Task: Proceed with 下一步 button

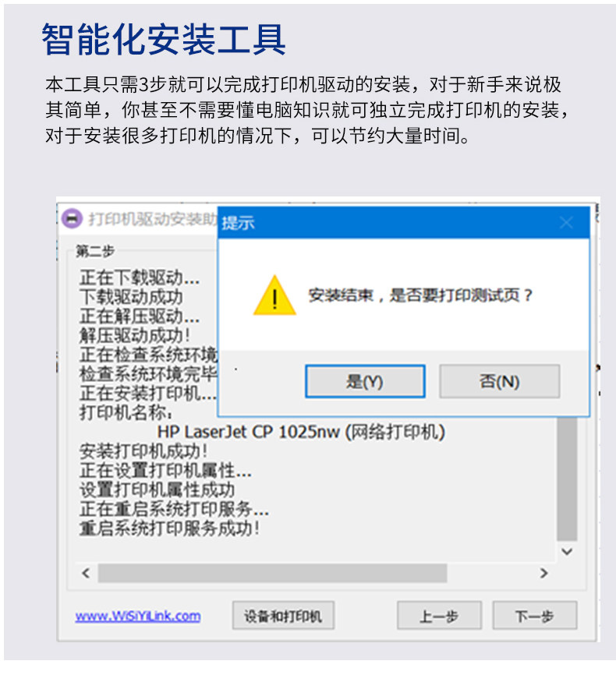Action: tap(535, 616)
